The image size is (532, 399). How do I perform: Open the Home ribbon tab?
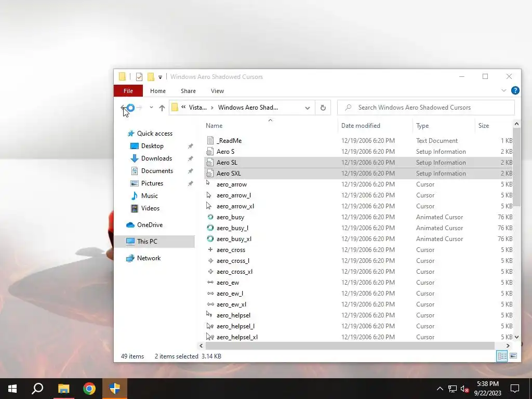click(158, 91)
